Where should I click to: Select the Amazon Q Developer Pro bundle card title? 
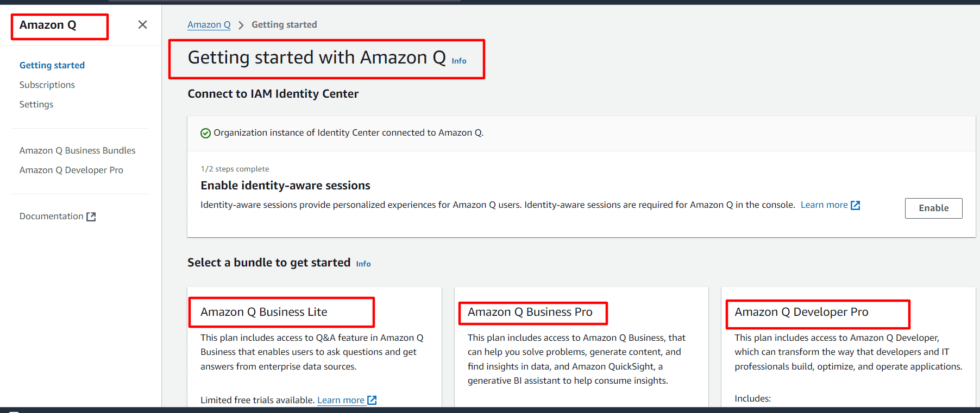point(801,312)
